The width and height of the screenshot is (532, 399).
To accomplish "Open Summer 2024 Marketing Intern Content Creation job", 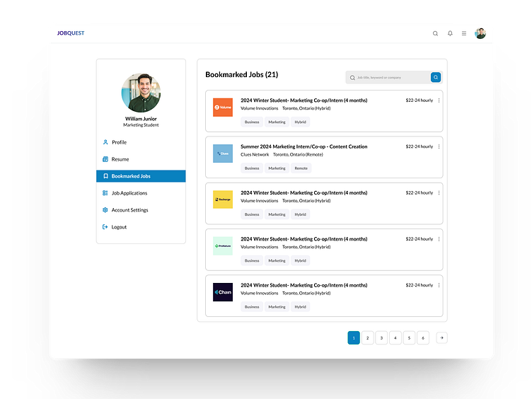I will (304, 146).
